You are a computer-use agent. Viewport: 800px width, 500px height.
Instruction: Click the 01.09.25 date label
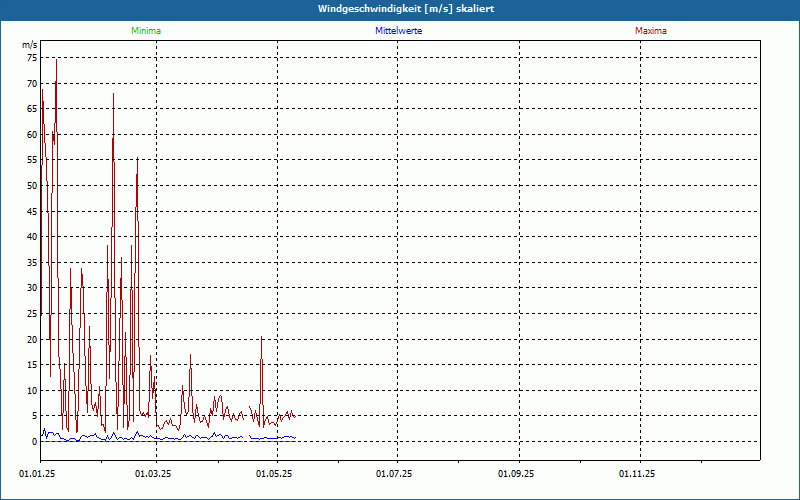click(x=516, y=474)
